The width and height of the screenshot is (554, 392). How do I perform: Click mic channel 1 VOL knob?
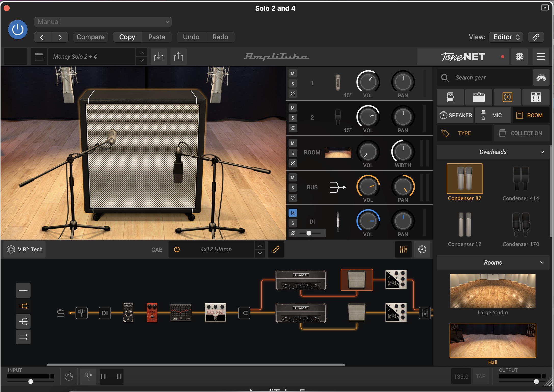tap(368, 82)
